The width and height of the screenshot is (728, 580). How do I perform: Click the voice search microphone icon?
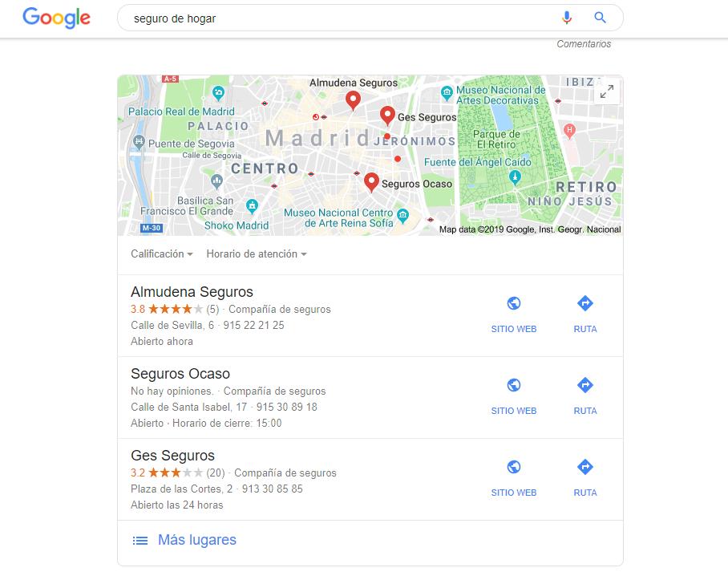click(x=566, y=18)
